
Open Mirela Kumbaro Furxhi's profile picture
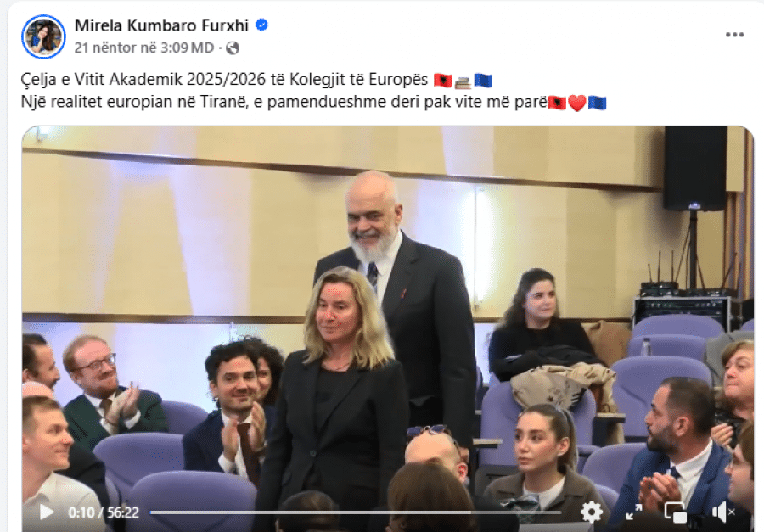point(43,36)
